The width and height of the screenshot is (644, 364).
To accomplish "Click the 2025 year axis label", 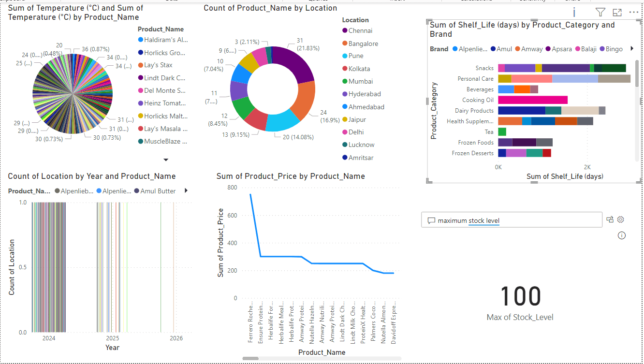I will pos(113,338).
